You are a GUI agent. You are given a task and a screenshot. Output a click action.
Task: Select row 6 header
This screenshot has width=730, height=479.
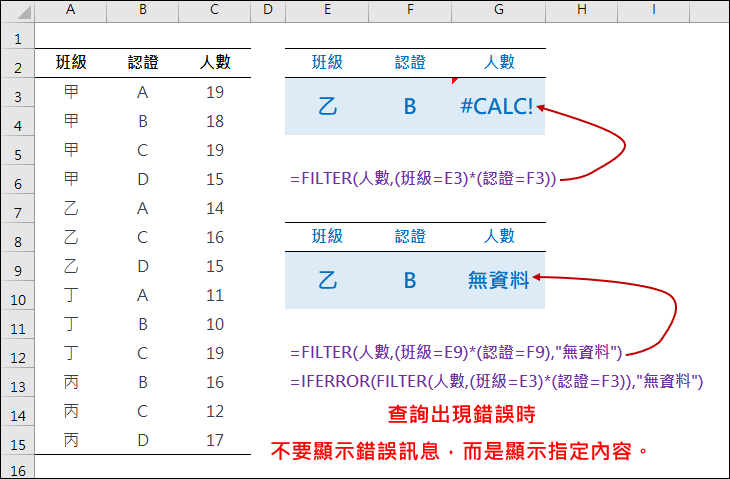coord(18,180)
